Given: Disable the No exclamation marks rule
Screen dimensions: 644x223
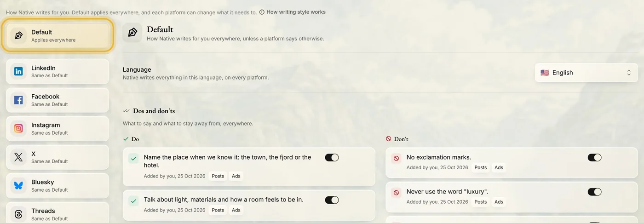Looking at the screenshot, I should click(x=594, y=157).
